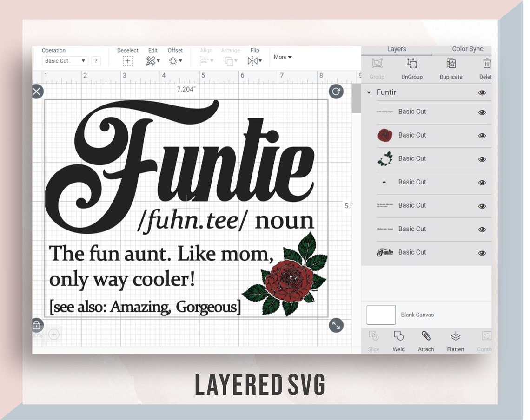Duplicate the selected layer

tap(450, 67)
